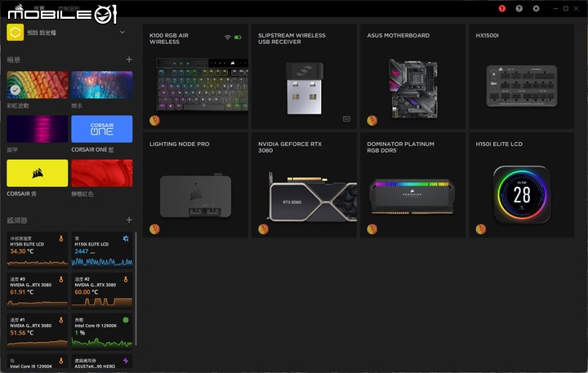Screen dimensions: 588x373
Task: Click lighting badge on K100 RGB Air card
Action: coord(154,120)
